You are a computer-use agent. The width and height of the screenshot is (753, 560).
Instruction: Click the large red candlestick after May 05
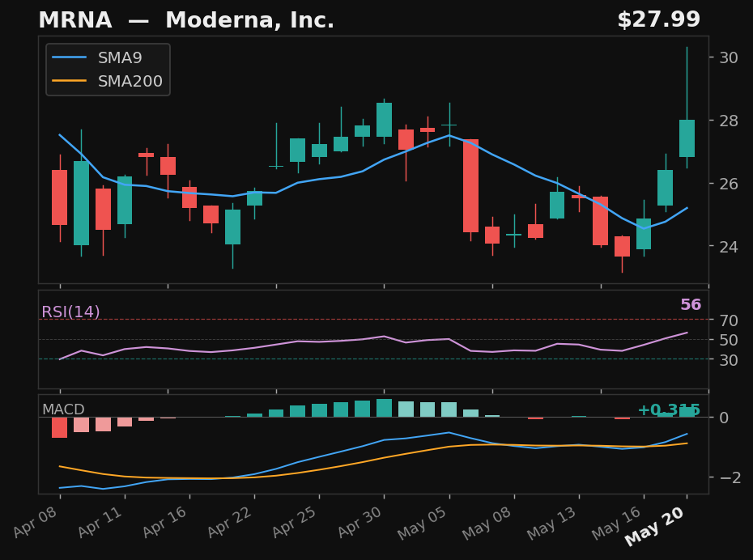click(x=470, y=185)
